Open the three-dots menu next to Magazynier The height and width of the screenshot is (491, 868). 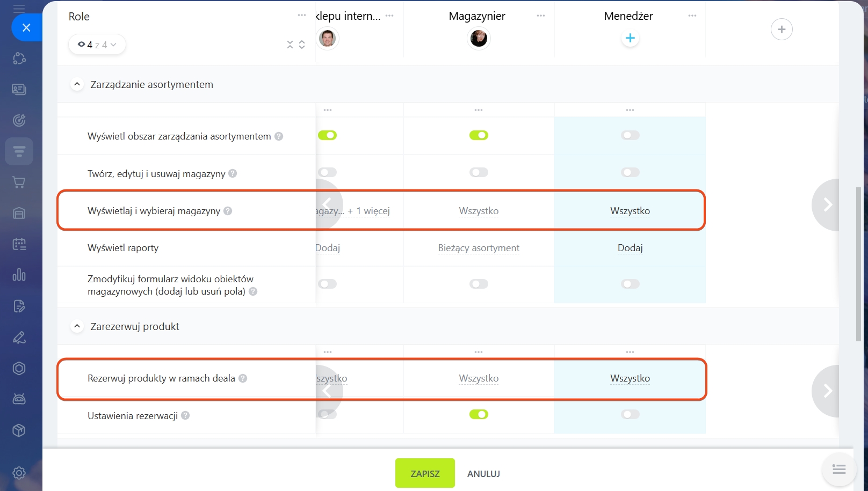tap(540, 16)
